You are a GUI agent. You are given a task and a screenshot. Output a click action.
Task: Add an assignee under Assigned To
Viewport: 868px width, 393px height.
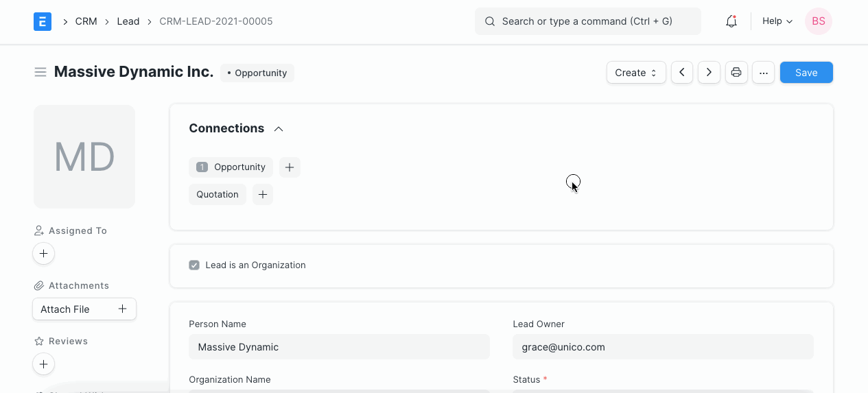(43, 254)
